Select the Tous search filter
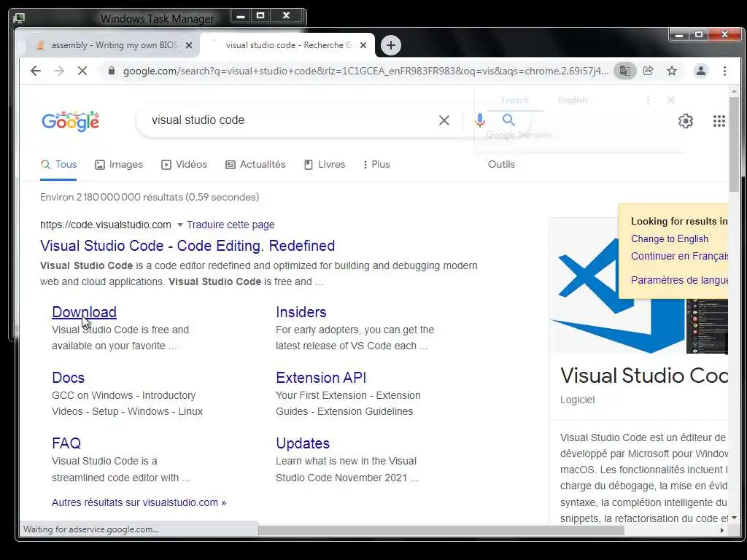Screen dimensions: 747x560 [x=58, y=164]
